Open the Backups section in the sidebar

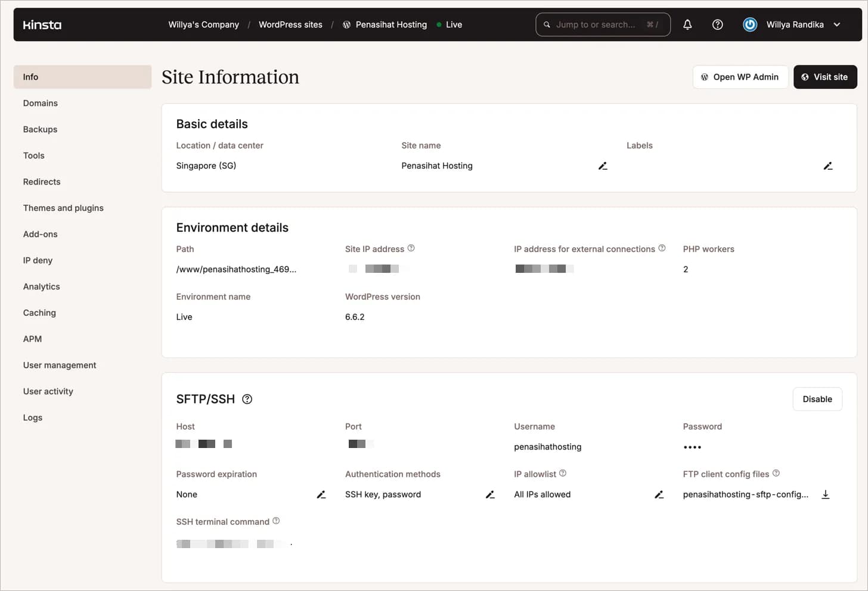coord(40,129)
